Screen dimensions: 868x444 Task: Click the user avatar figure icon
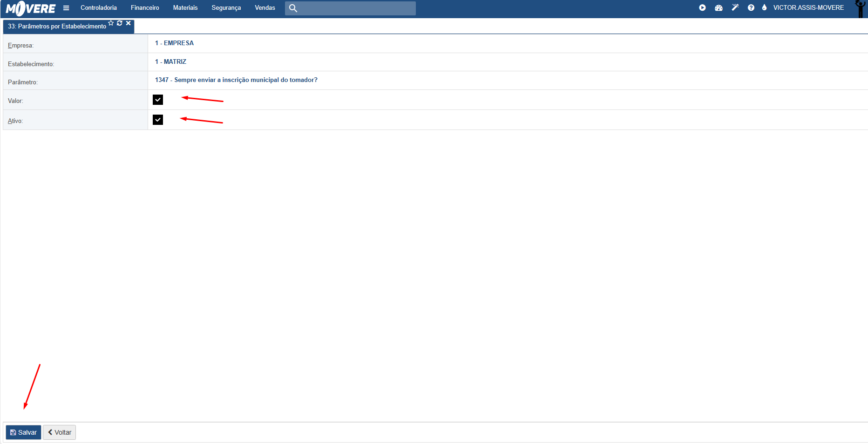point(860,8)
